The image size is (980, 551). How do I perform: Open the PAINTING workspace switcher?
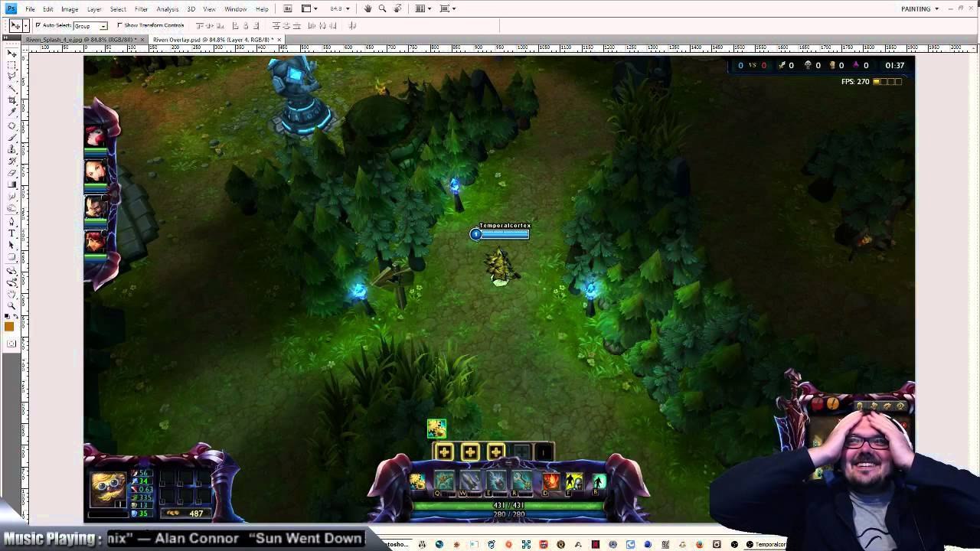(920, 8)
